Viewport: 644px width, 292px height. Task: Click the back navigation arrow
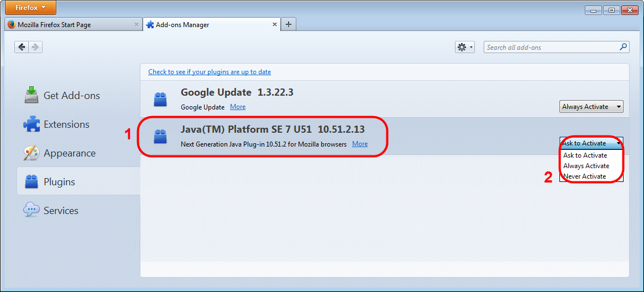pos(22,47)
